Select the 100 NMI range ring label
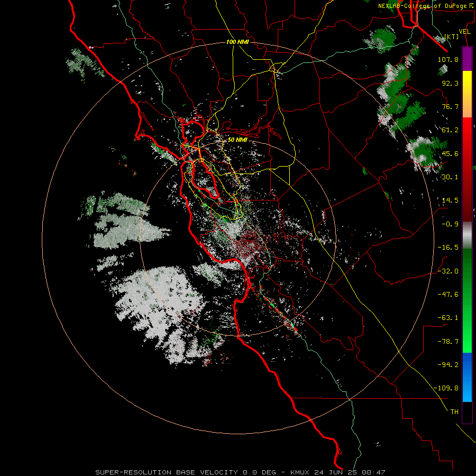Viewport: 476px width, 476px height. [x=237, y=42]
